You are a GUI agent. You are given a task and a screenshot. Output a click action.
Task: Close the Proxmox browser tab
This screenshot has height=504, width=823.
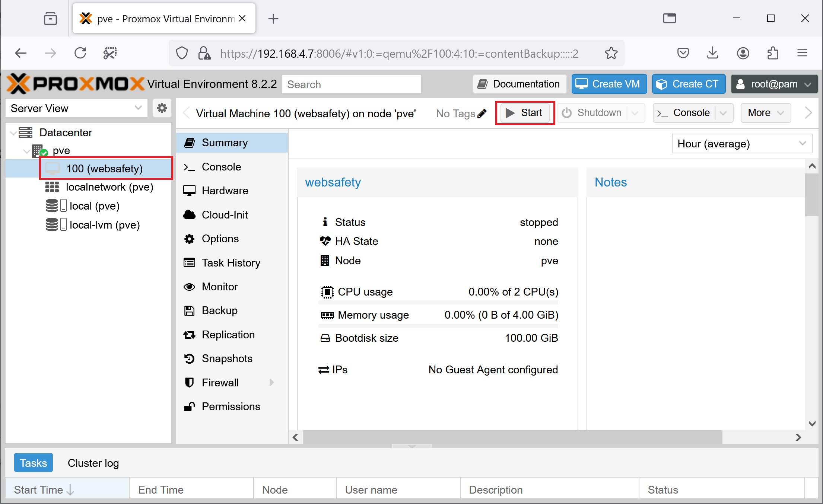(x=242, y=19)
